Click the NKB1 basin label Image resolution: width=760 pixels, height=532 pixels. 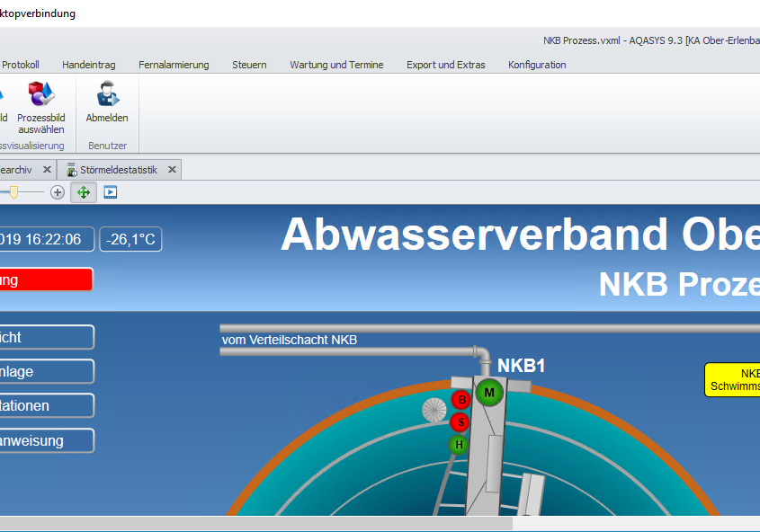(x=521, y=366)
